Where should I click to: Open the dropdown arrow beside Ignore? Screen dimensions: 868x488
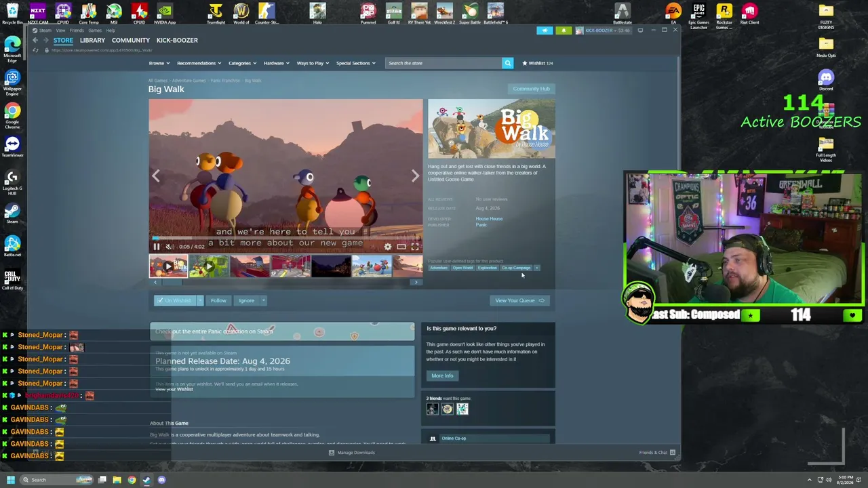[263, 300]
